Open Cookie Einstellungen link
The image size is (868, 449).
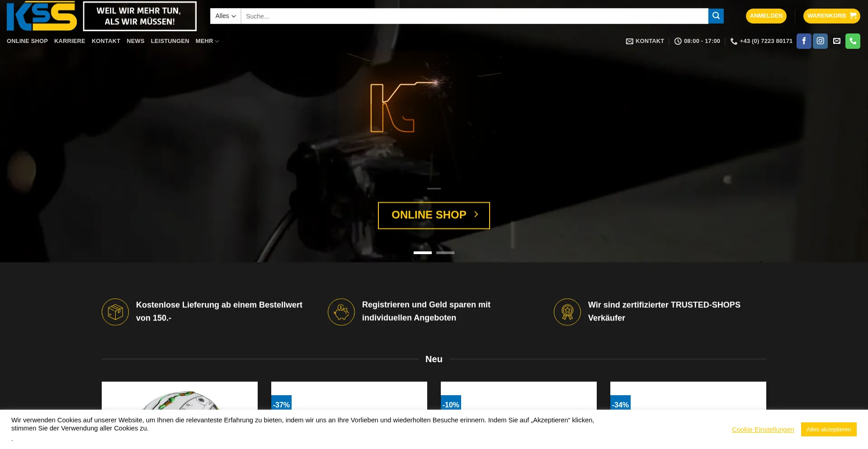[763, 430]
